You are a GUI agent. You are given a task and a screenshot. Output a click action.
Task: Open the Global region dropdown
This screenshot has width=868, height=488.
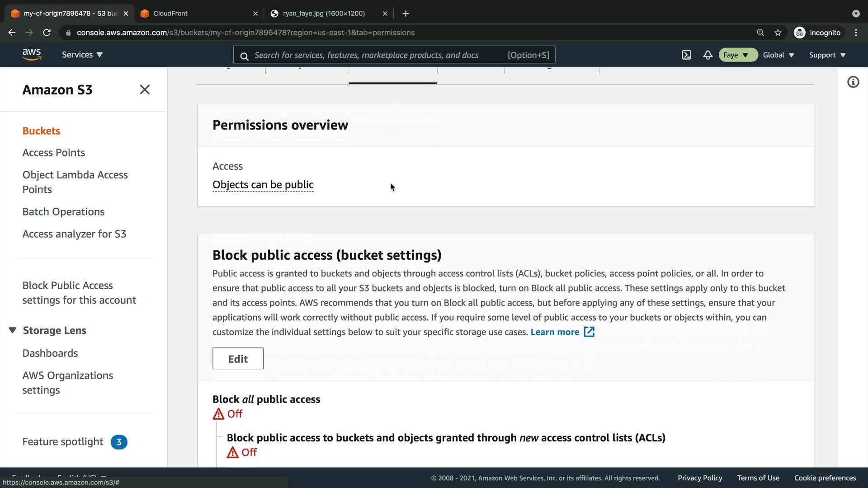[x=778, y=55]
